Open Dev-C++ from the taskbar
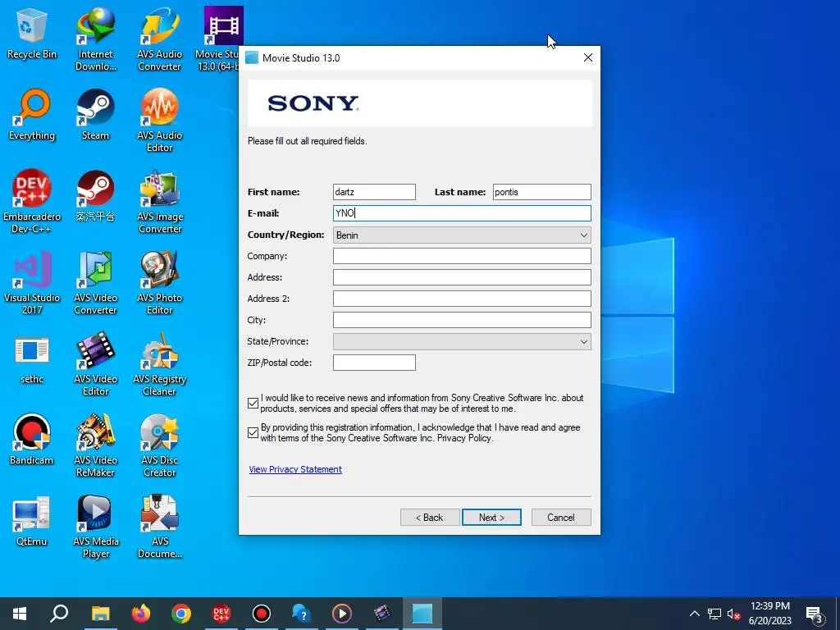The height and width of the screenshot is (630, 840). tap(221, 614)
